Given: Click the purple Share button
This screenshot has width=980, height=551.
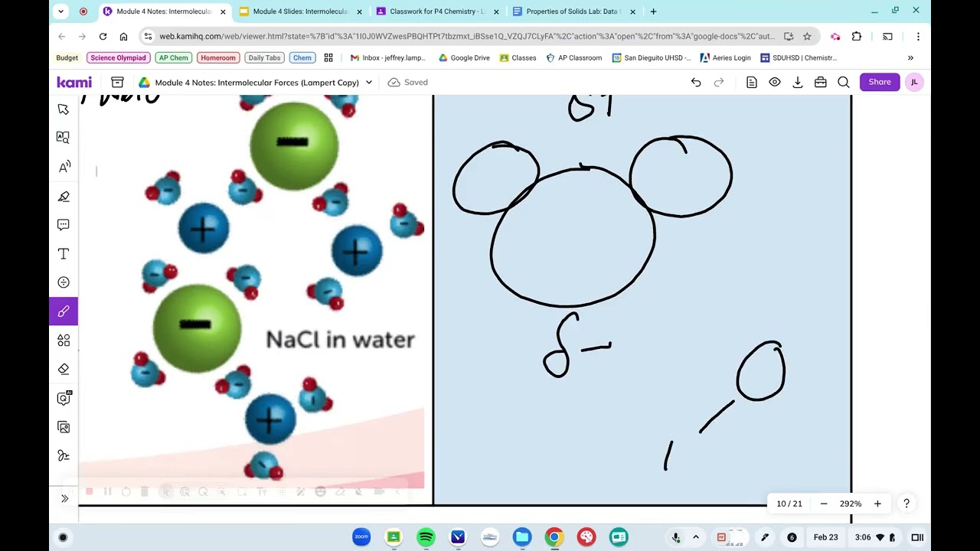Looking at the screenshot, I should point(880,82).
